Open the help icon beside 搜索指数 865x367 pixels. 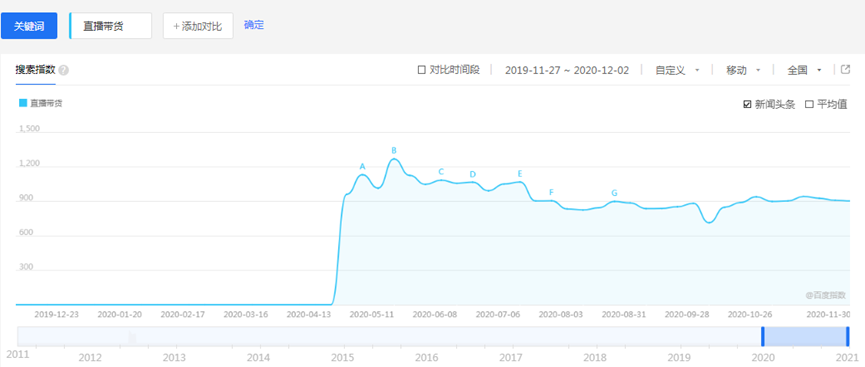tap(63, 71)
